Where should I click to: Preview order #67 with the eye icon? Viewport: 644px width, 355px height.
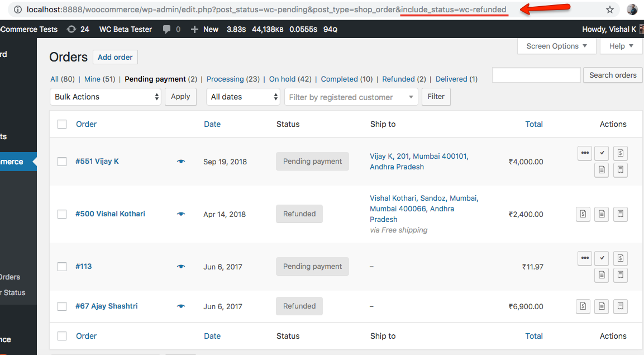coord(181,306)
